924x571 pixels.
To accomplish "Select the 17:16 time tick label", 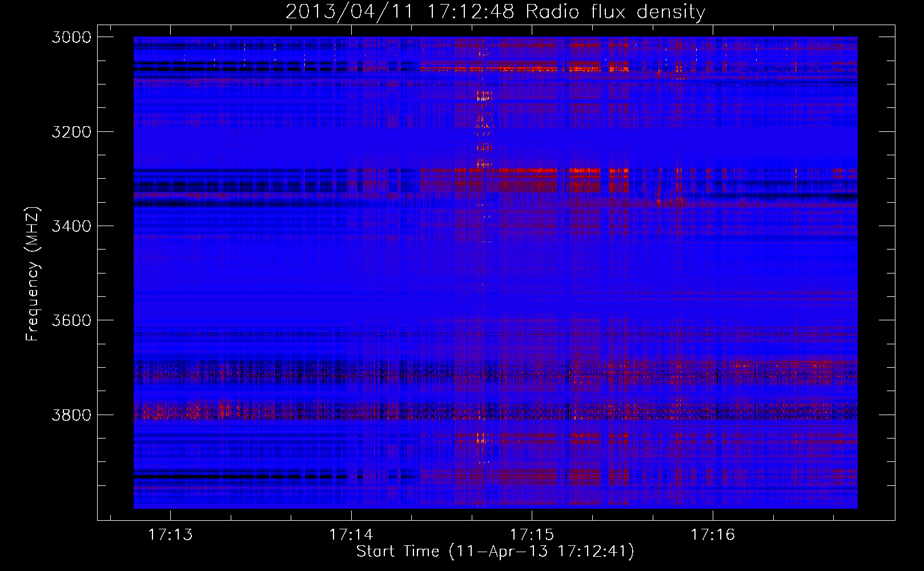I will (x=713, y=535).
